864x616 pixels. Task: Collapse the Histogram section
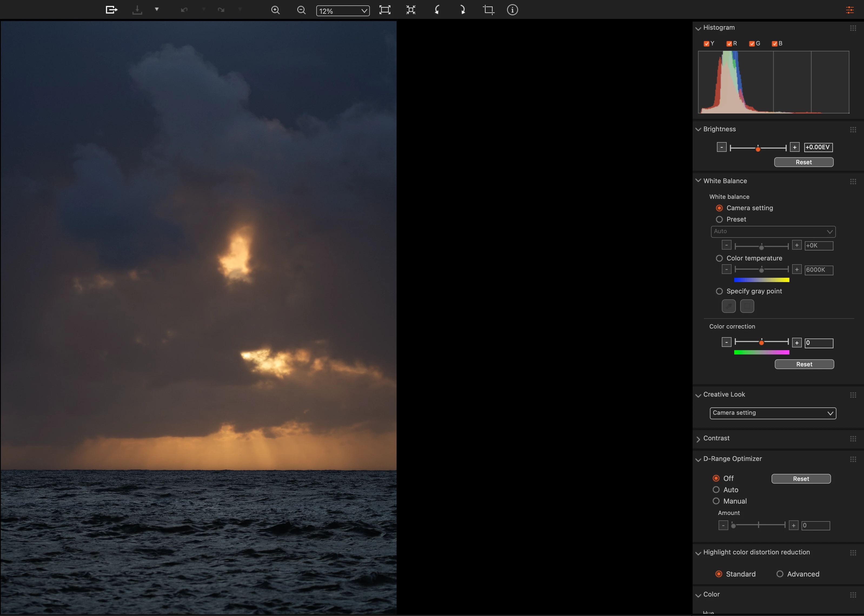pos(698,28)
